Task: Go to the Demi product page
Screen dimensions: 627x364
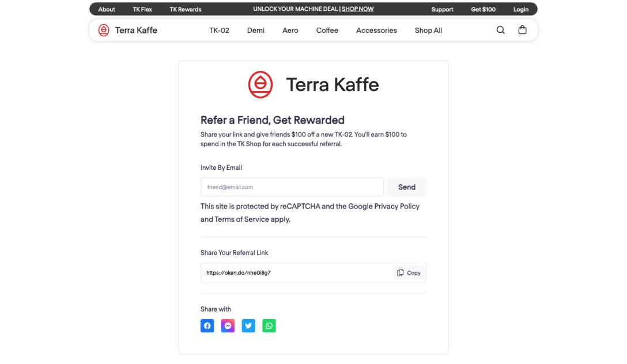Action: point(256,31)
